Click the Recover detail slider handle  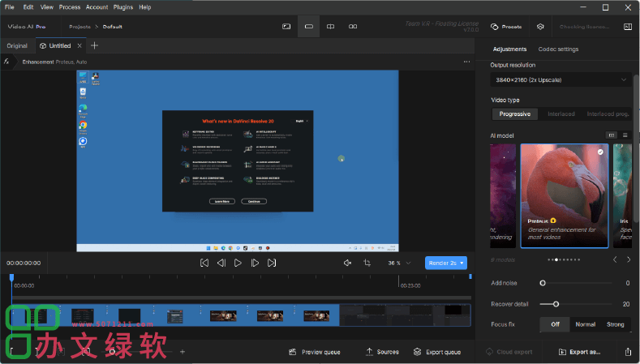coord(556,304)
